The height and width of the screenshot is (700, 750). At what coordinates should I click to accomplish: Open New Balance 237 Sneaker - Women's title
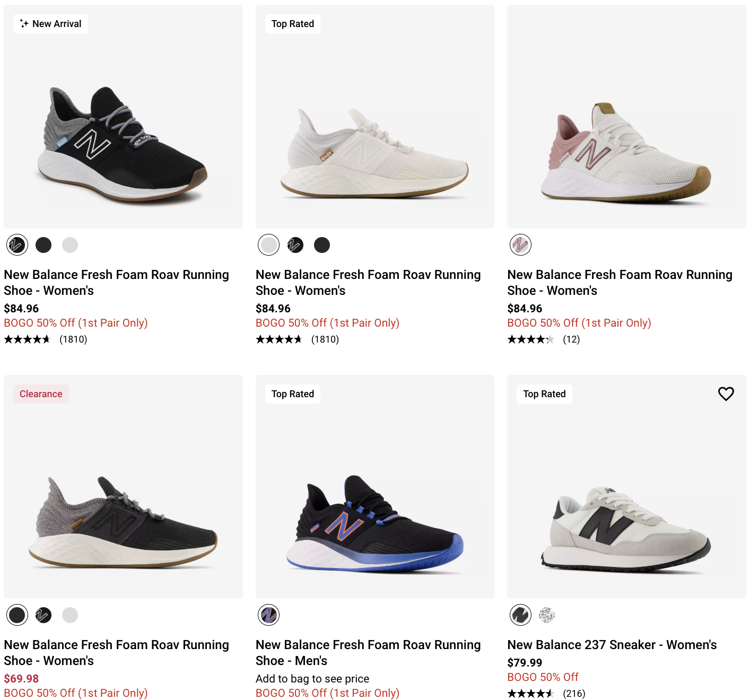coord(612,645)
